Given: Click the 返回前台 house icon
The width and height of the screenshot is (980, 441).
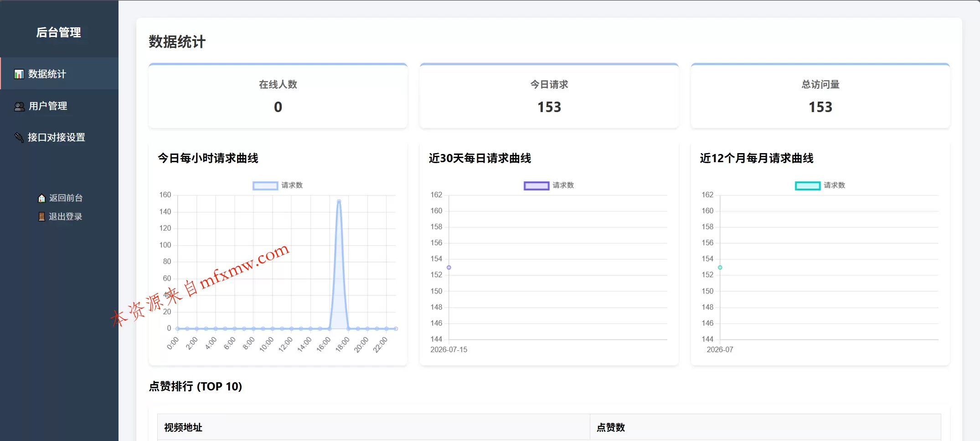Looking at the screenshot, I should pyautogui.click(x=41, y=198).
